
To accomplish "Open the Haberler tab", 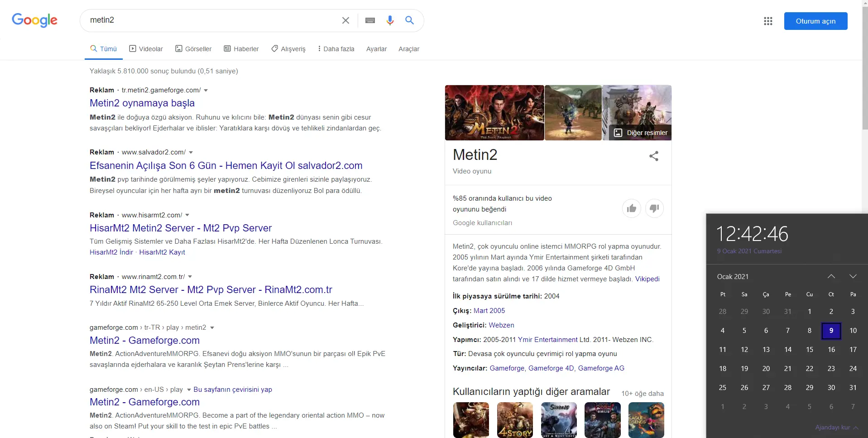I will [x=241, y=49].
